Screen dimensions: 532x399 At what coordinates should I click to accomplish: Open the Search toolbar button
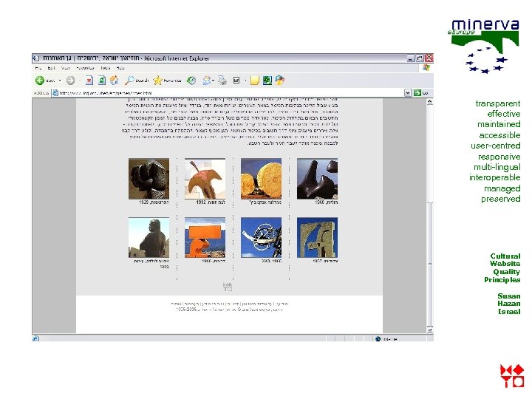(x=137, y=81)
